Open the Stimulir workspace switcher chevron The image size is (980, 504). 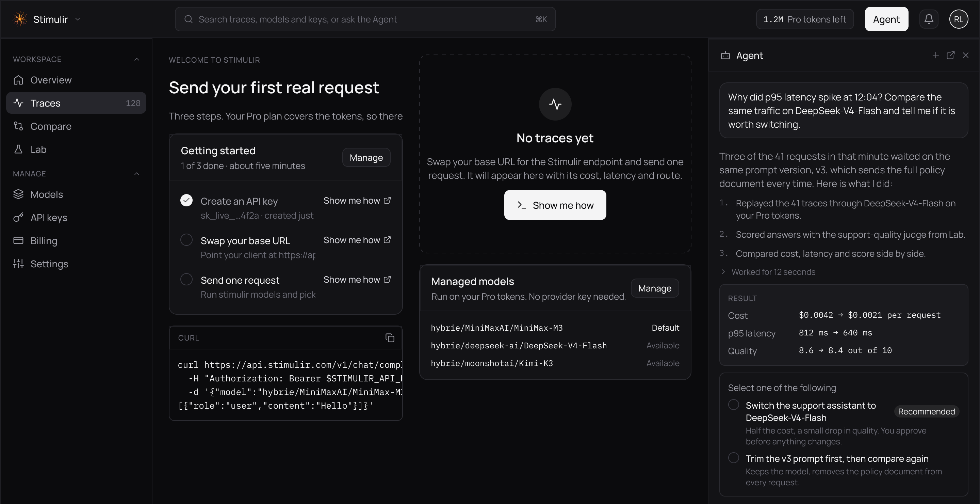(78, 19)
